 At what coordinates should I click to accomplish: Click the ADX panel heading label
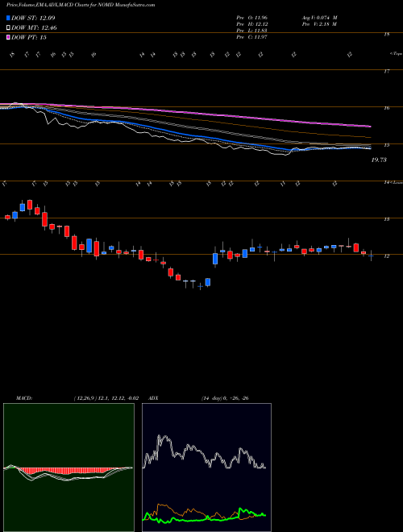coord(153,398)
